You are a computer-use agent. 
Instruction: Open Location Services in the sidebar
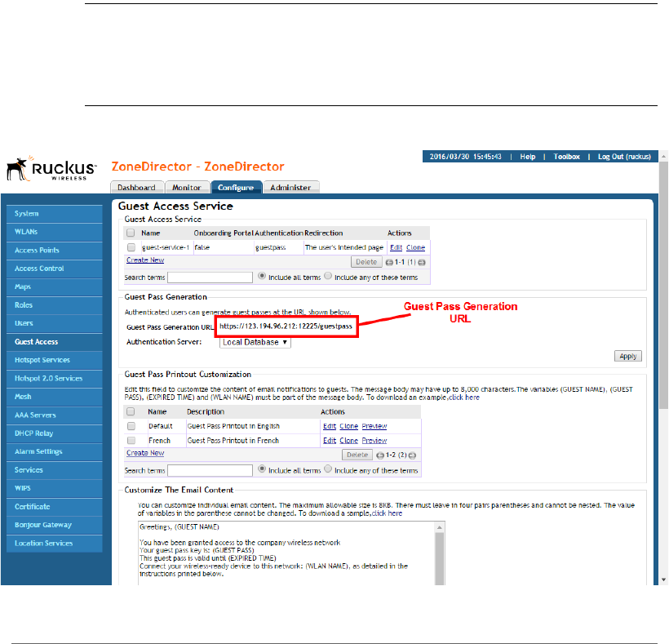(55, 544)
